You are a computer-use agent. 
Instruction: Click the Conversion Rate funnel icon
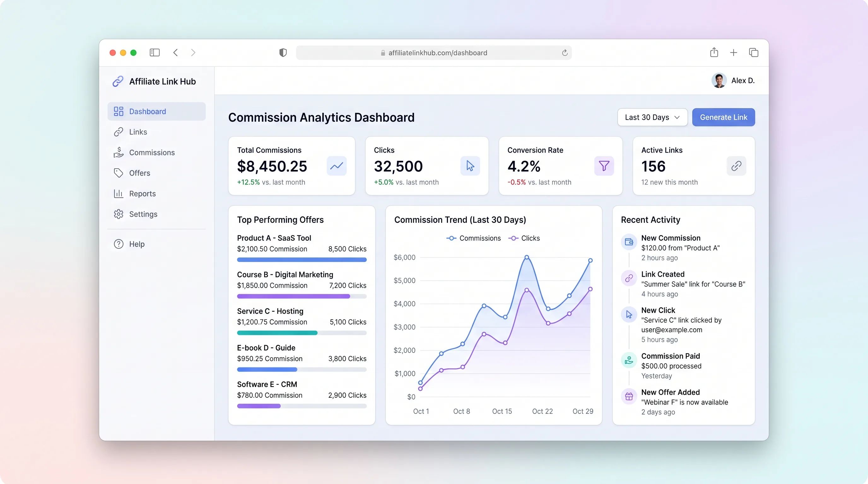click(604, 166)
